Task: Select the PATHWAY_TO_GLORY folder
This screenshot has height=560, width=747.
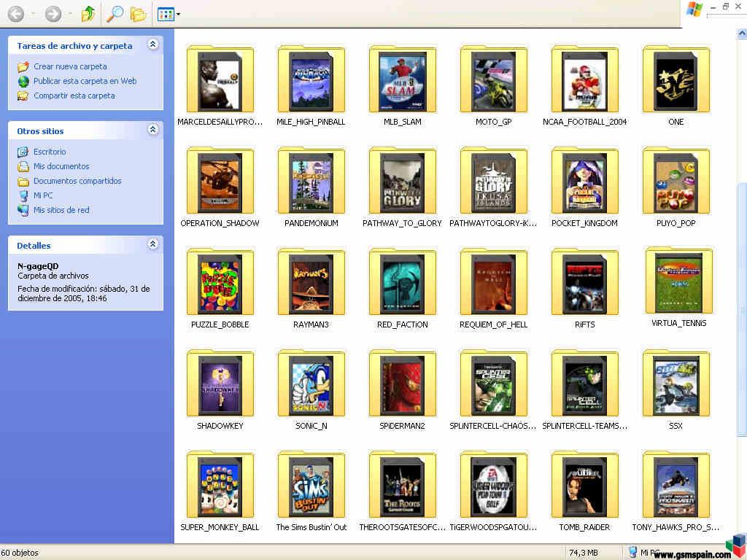Action: click(x=403, y=187)
